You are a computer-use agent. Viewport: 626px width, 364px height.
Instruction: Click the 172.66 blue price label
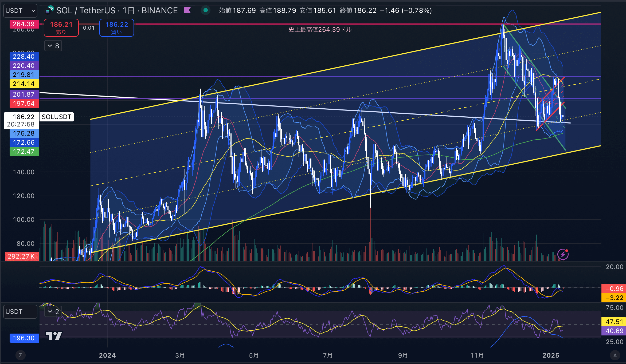point(24,143)
